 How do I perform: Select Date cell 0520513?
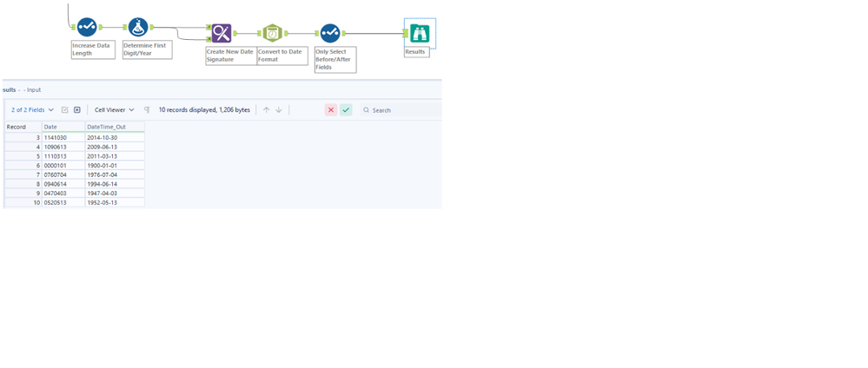pos(63,203)
